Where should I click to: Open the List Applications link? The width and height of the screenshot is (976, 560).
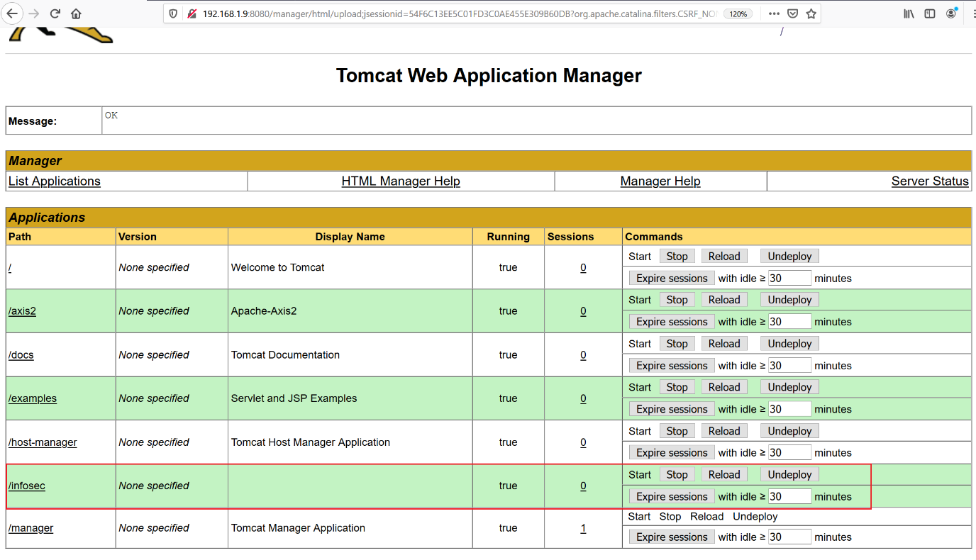coord(55,181)
